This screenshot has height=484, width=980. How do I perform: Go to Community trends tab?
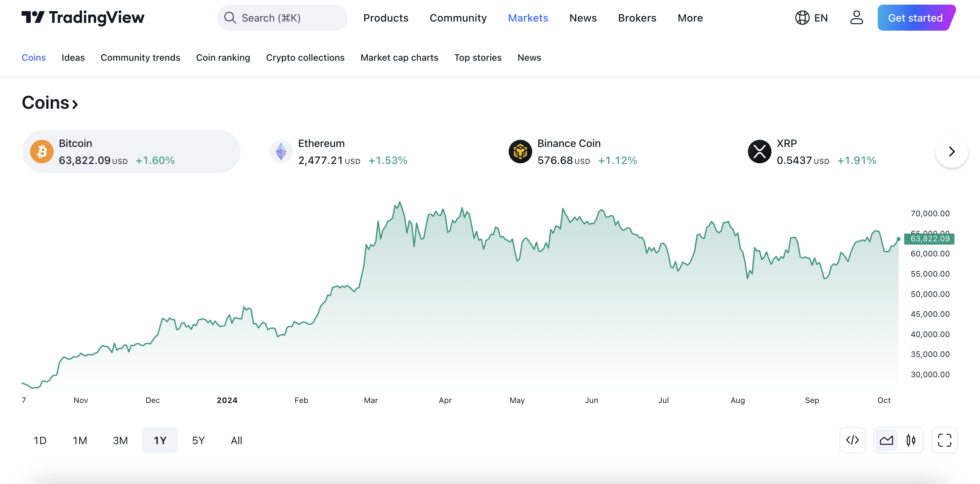(140, 57)
